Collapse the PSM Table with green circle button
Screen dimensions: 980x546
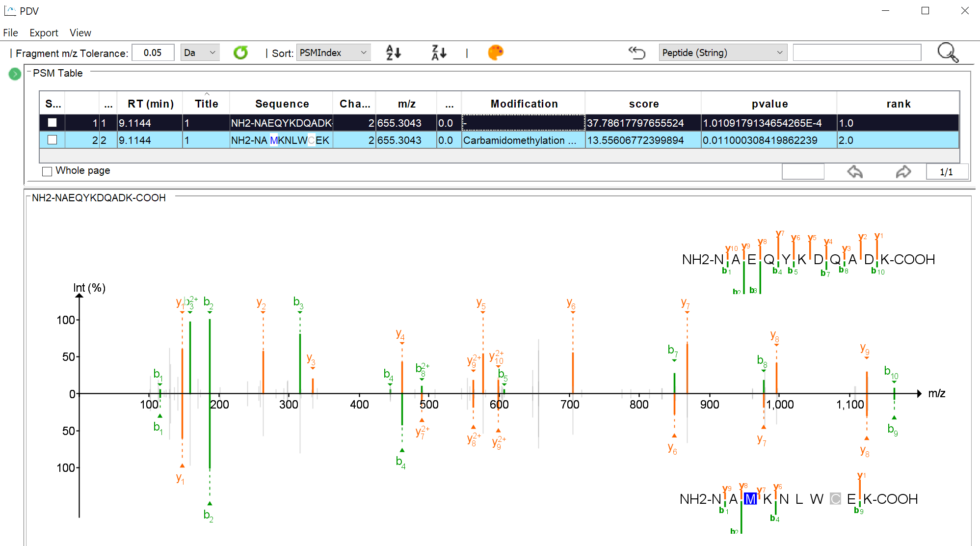[14, 74]
